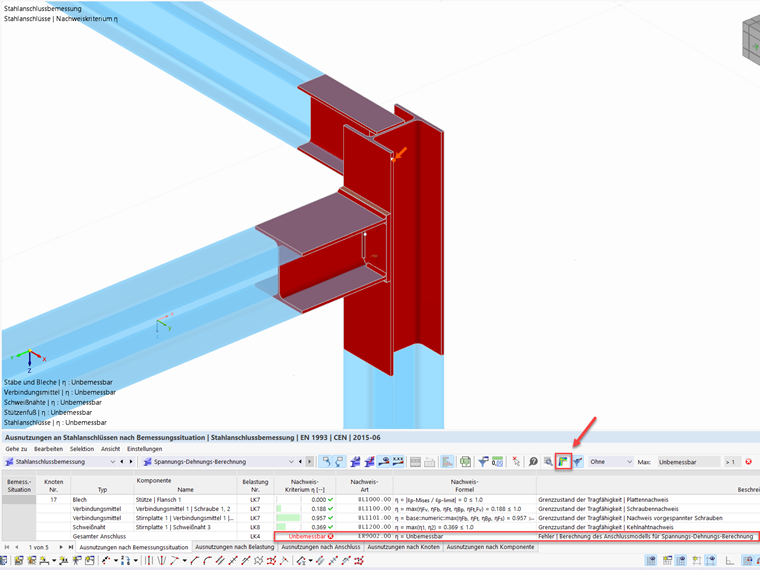Click the Nachweis-Kriterium column header
760x570 pixels.
304,485
